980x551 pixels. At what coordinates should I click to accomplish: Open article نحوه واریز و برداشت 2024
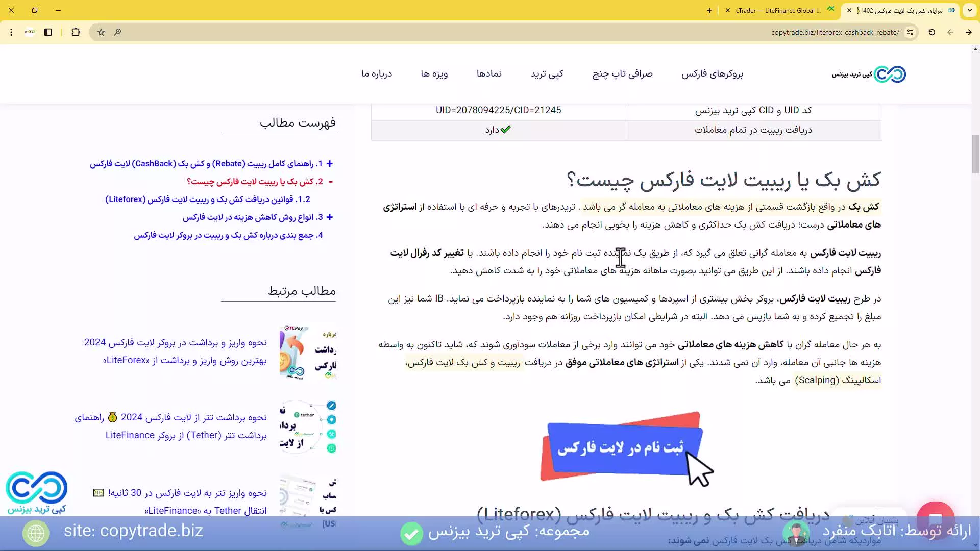(175, 352)
